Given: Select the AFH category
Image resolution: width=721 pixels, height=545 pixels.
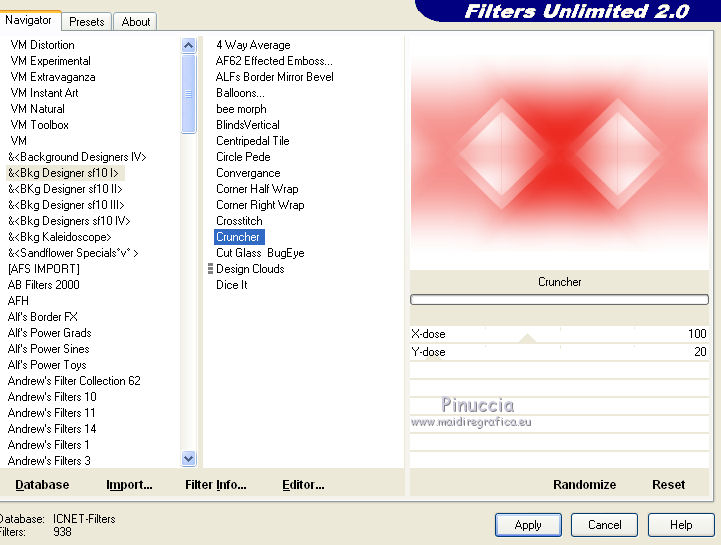Looking at the screenshot, I should pos(18,301).
